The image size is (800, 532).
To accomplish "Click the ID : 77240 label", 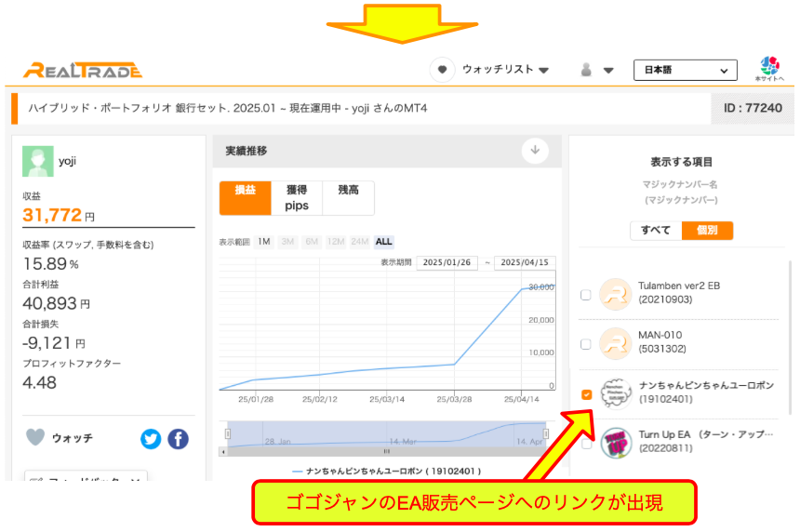I will pyautogui.click(x=753, y=108).
